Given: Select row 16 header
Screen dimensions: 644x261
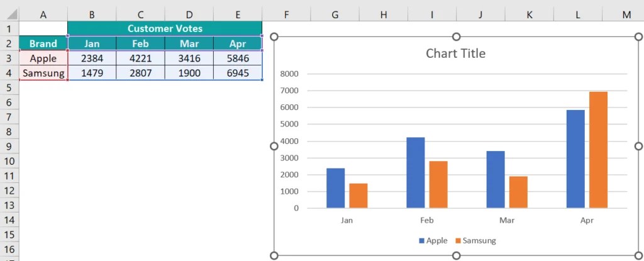Looking at the screenshot, I should tap(10, 249).
